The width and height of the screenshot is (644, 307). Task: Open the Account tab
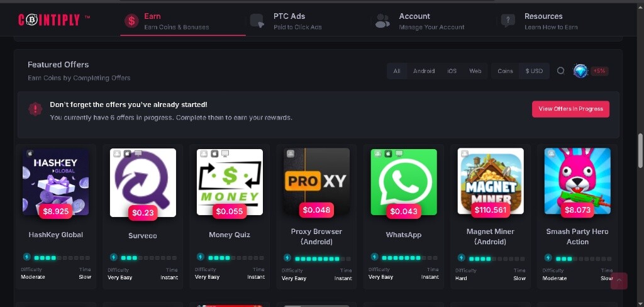pyautogui.click(x=434, y=21)
